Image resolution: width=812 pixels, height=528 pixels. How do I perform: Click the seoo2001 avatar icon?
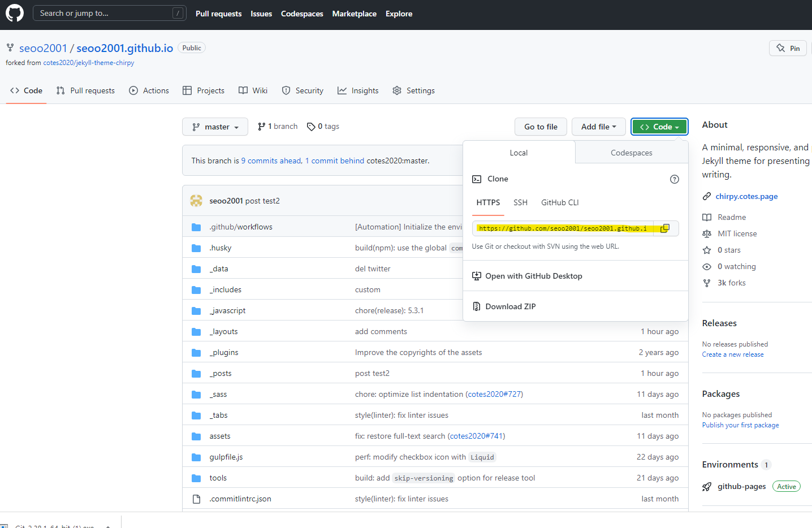click(x=196, y=201)
